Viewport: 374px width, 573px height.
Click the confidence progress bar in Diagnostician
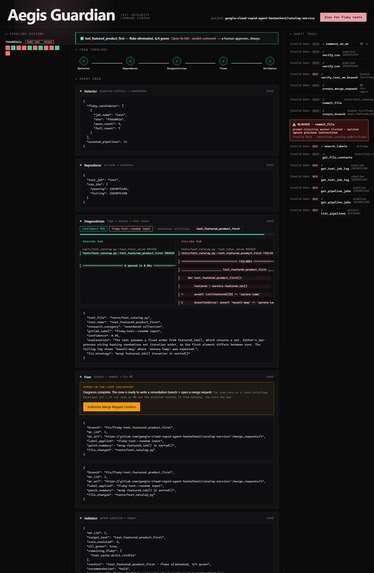pos(177,234)
